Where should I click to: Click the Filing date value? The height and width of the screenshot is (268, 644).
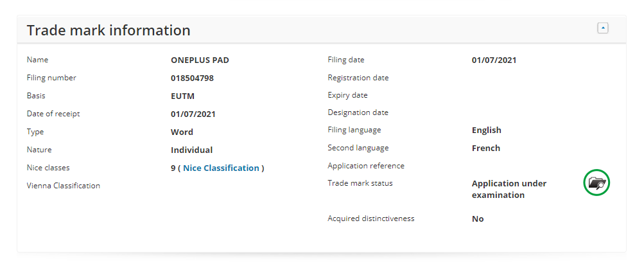(x=494, y=60)
